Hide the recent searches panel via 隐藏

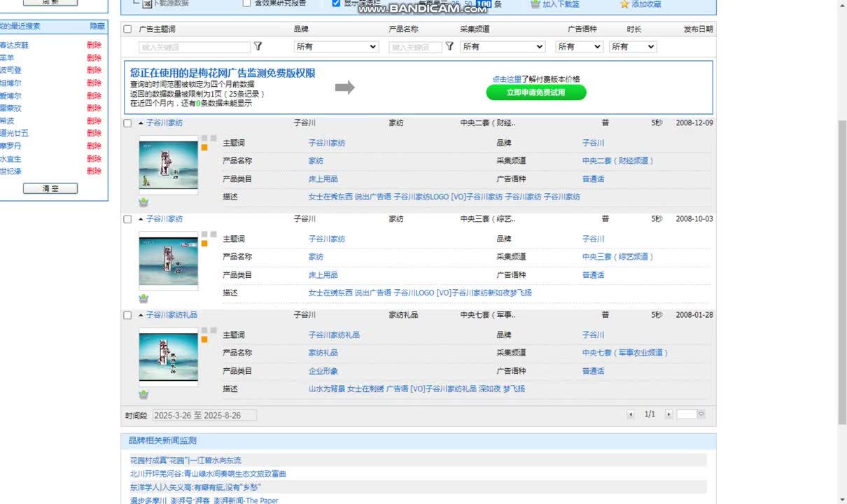pos(97,26)
